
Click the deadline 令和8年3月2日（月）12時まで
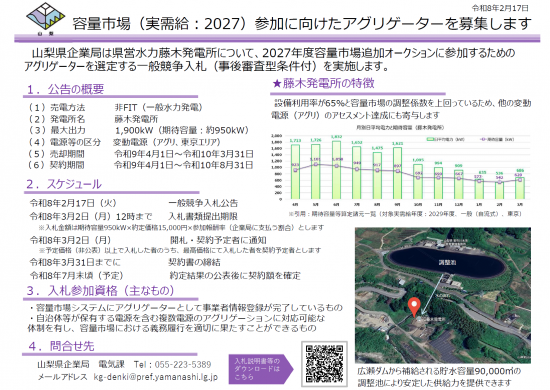coord(91,216)
